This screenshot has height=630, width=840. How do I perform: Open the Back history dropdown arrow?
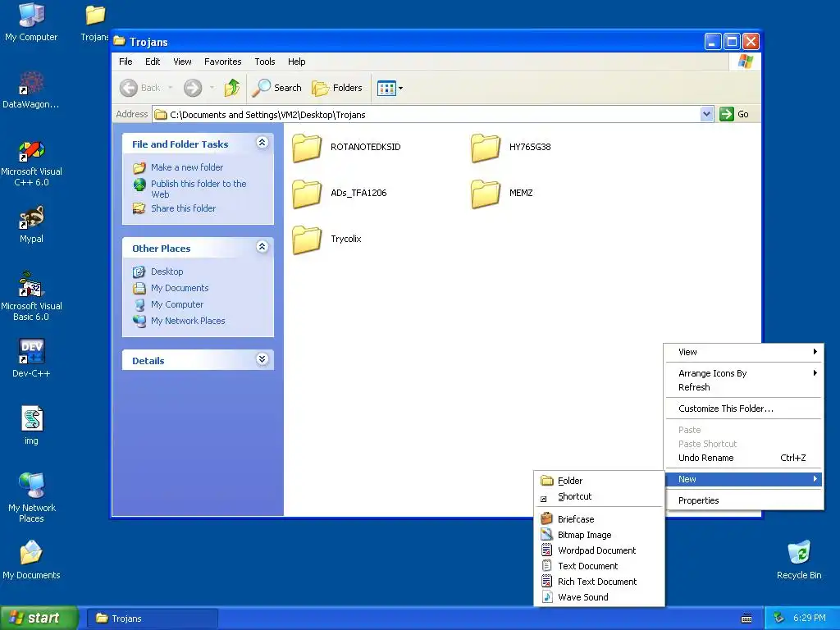coord(171,87)
